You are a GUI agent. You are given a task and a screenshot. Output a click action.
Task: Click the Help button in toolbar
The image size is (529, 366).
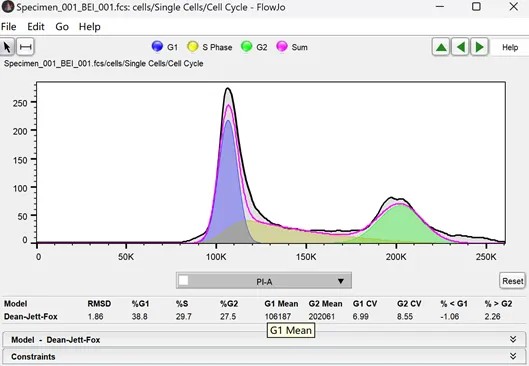coord(510,48)
